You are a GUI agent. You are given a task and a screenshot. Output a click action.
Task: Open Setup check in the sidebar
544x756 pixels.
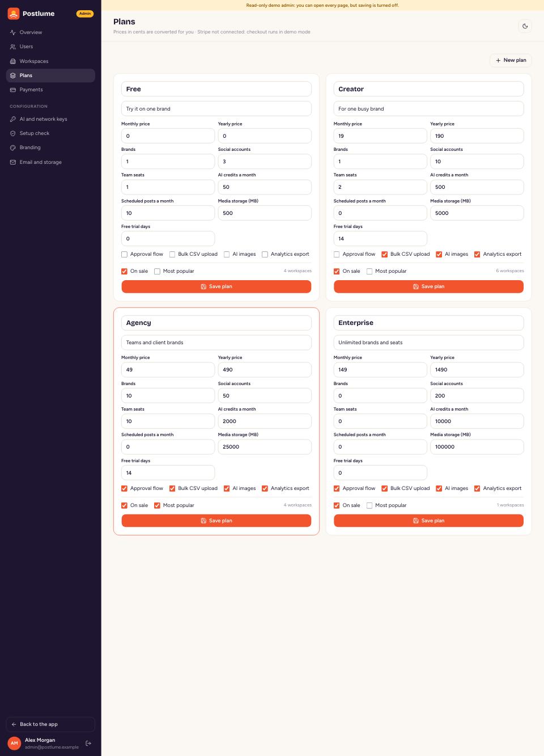coord(50,133)
